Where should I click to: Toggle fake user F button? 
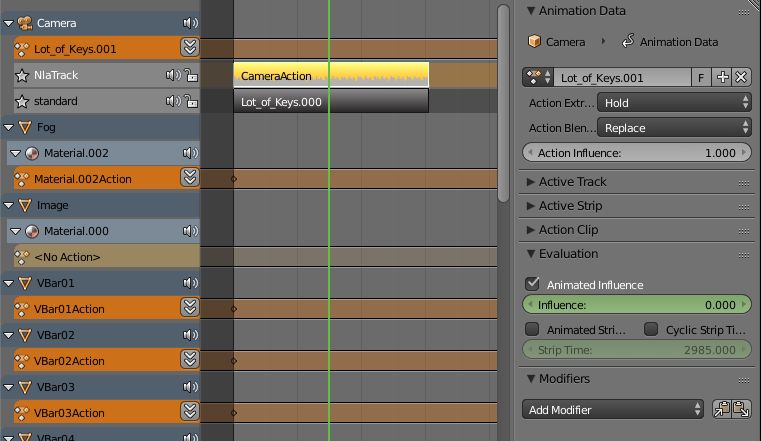coord(701,78)
